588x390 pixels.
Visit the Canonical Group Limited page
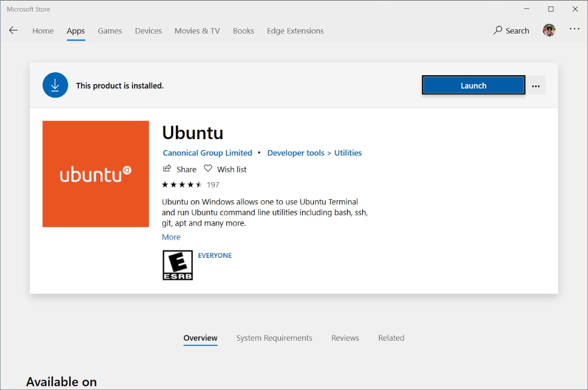pos(207,153)
